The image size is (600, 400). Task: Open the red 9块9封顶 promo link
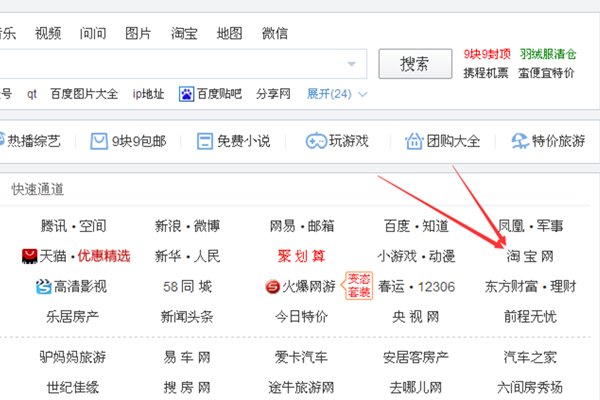pos(487,54)
